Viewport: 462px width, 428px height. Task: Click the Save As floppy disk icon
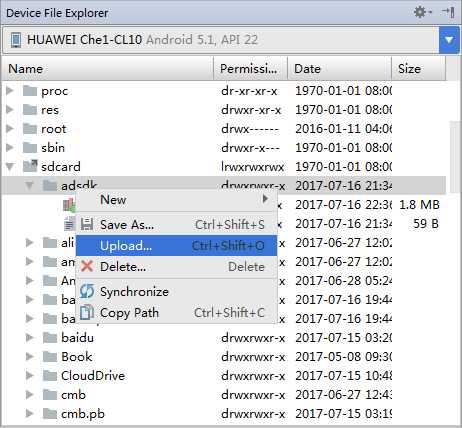click(x=87, y=224)
